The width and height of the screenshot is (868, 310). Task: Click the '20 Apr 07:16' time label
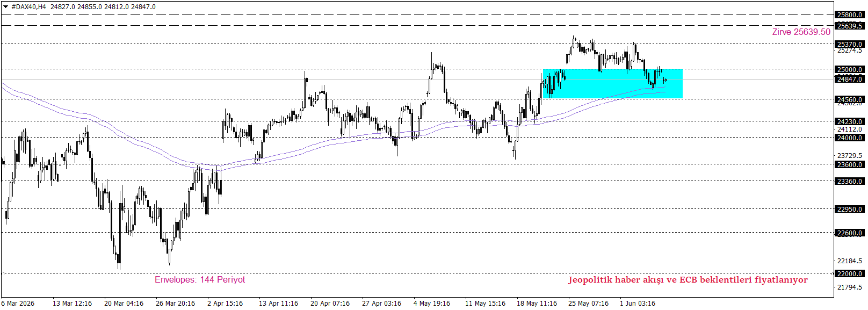pos(330,304)
